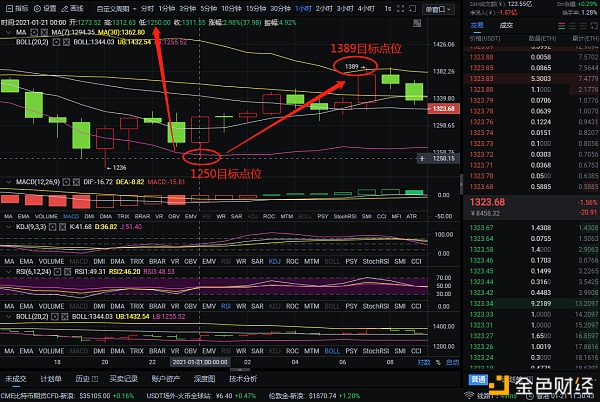Viewport: 600px width, 402px height.
Task: Select SAR in bottom BOLL panel indicator bar
Action: 257,351
